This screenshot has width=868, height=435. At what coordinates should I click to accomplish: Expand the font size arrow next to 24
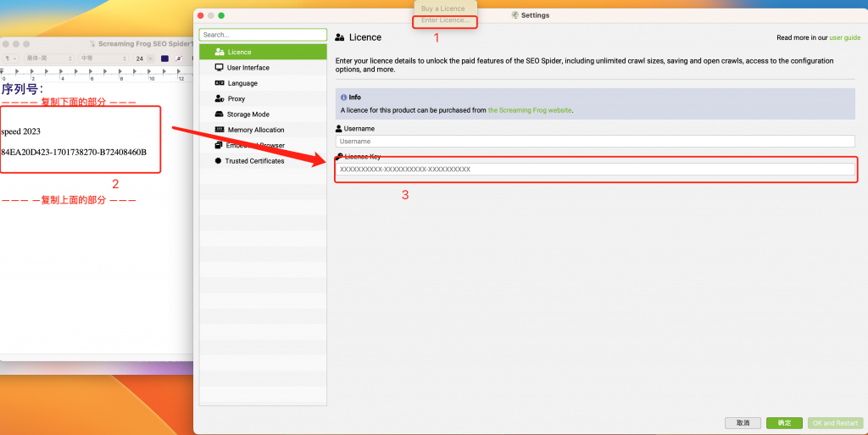point(150,59)
